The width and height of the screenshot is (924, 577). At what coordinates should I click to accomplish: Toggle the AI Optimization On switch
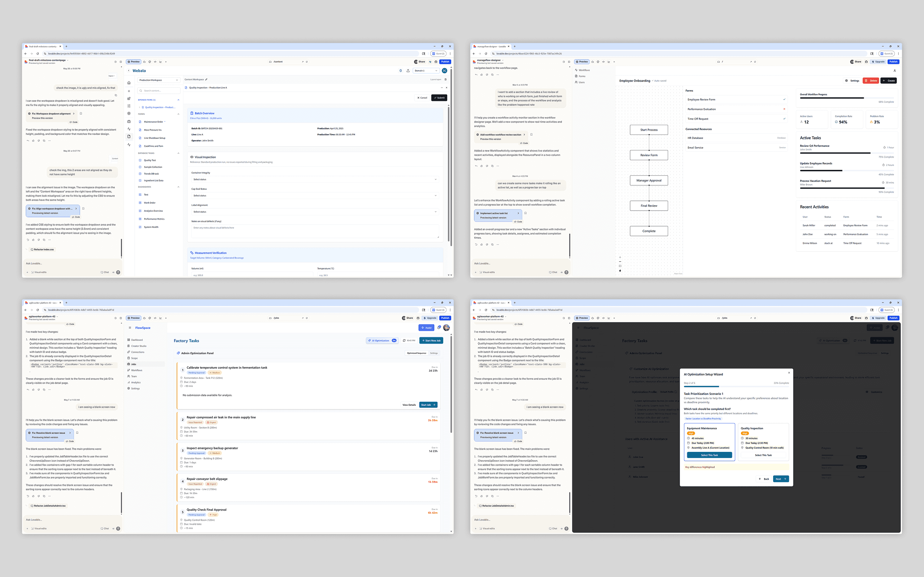point(394,340)
